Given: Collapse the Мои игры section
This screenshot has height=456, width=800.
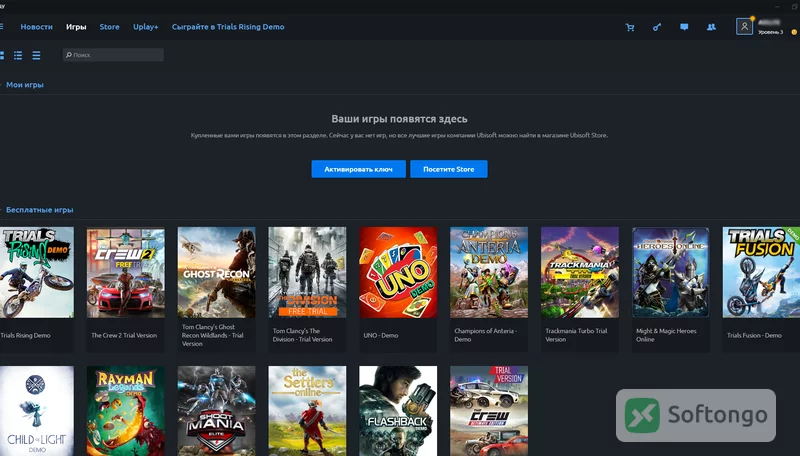Looking at the screenshot, I should tap(24, 85).
